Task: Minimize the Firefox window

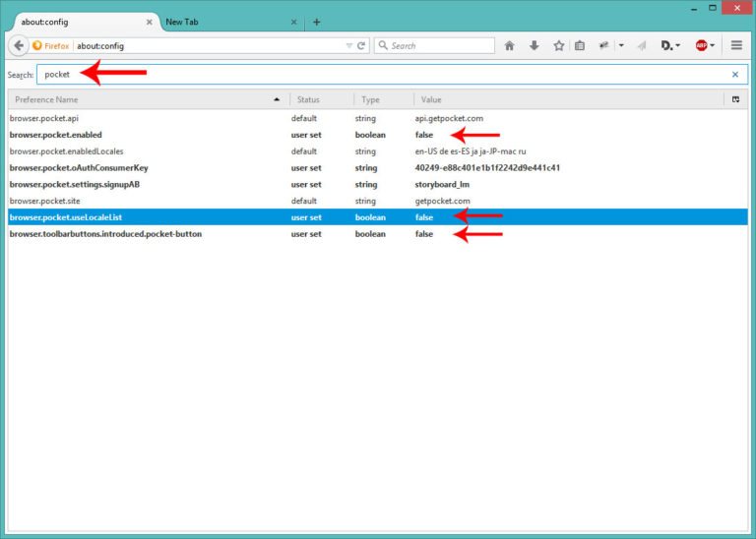Action: (x=694, y=8)
